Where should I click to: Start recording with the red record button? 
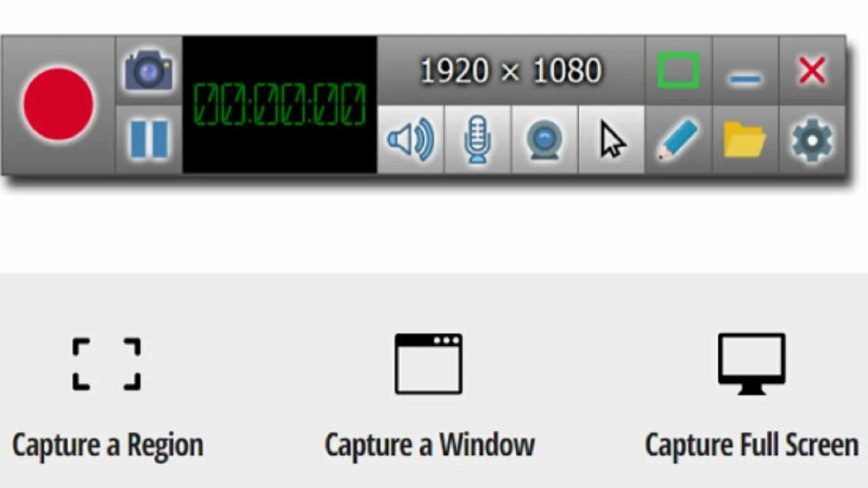click(58, 104)
